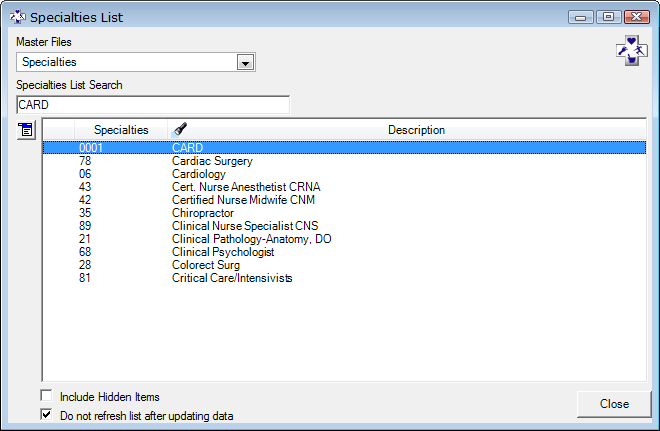Image resolution: width=660 pixels, height=431 pixels.
Task: Click the Specialties List title bar icon
Action: (x=16, y=17)
